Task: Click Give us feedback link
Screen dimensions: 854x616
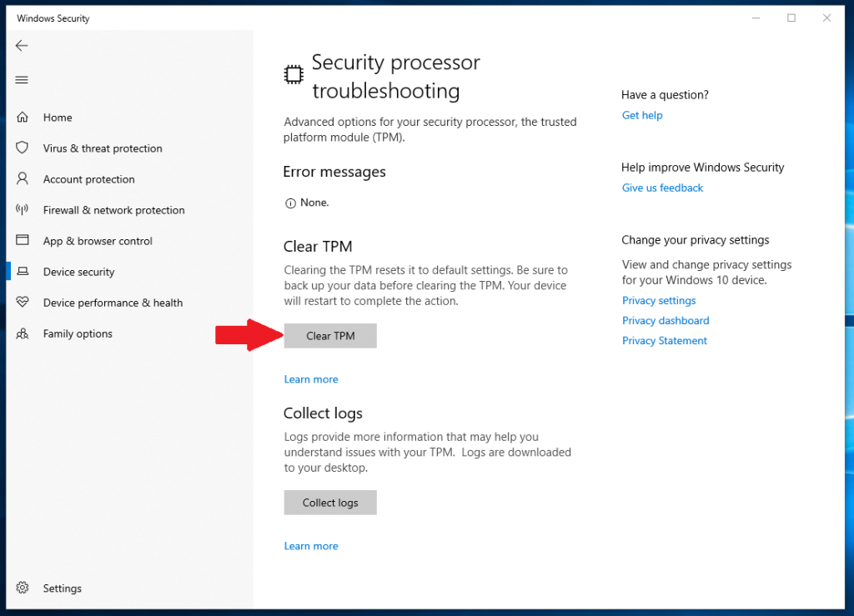Action: click(662, 188)
